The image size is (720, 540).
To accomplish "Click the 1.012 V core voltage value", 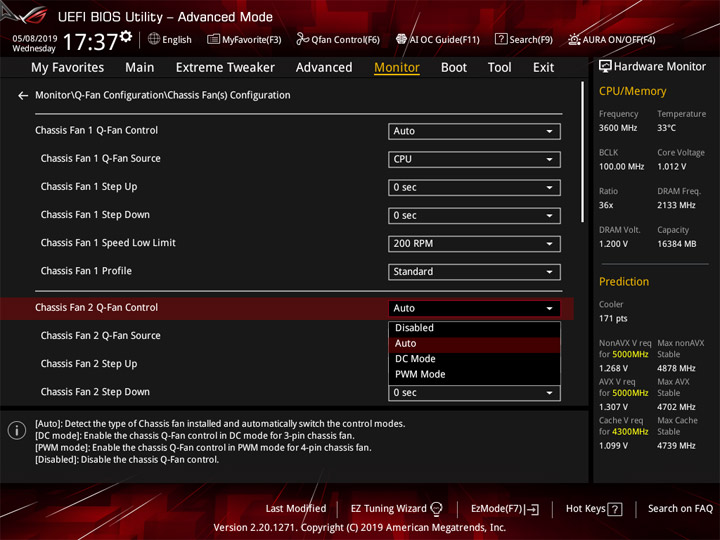I will [671, 167].
